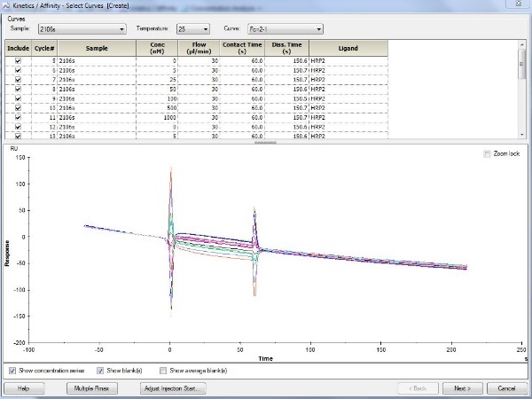Screen dimensions: 532x399
Task: Click the Contact Time (s) column header
Action: (x=242, y=48)
